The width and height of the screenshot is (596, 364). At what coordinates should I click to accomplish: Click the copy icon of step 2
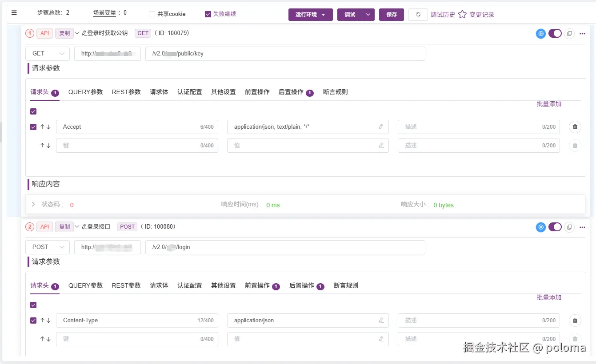[x=569, y=227]
